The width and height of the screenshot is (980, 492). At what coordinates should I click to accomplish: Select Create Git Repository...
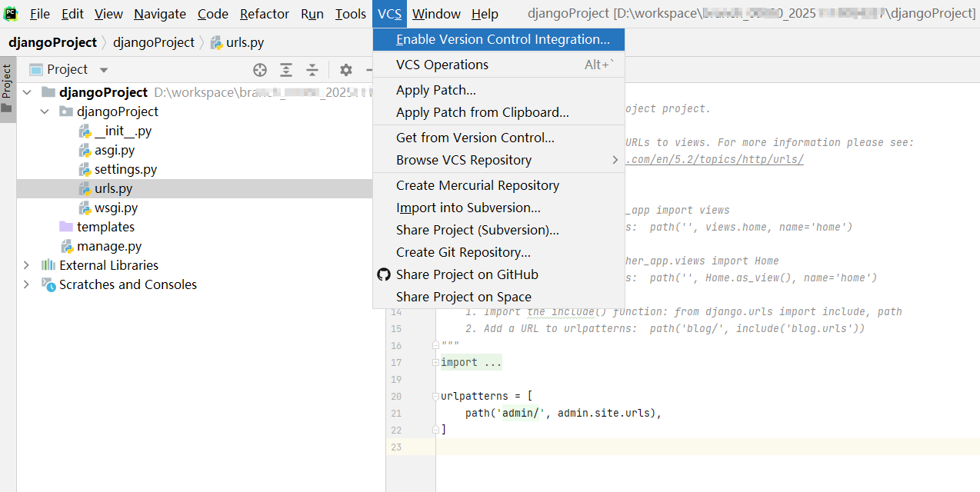[498, 252]
